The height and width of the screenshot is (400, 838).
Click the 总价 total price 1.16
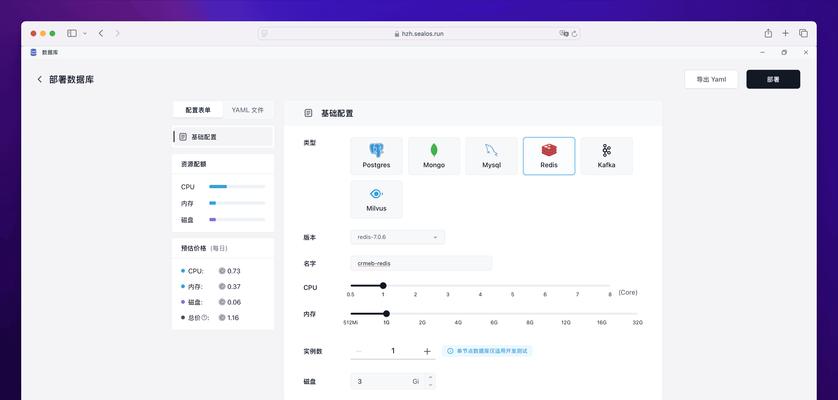coord(233,318)
